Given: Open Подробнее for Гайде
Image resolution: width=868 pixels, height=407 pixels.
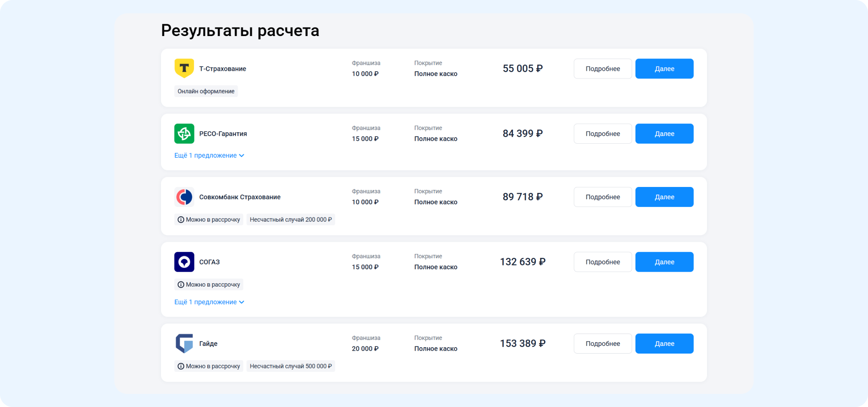Looking at the screenshot, I should click(603, 343).
